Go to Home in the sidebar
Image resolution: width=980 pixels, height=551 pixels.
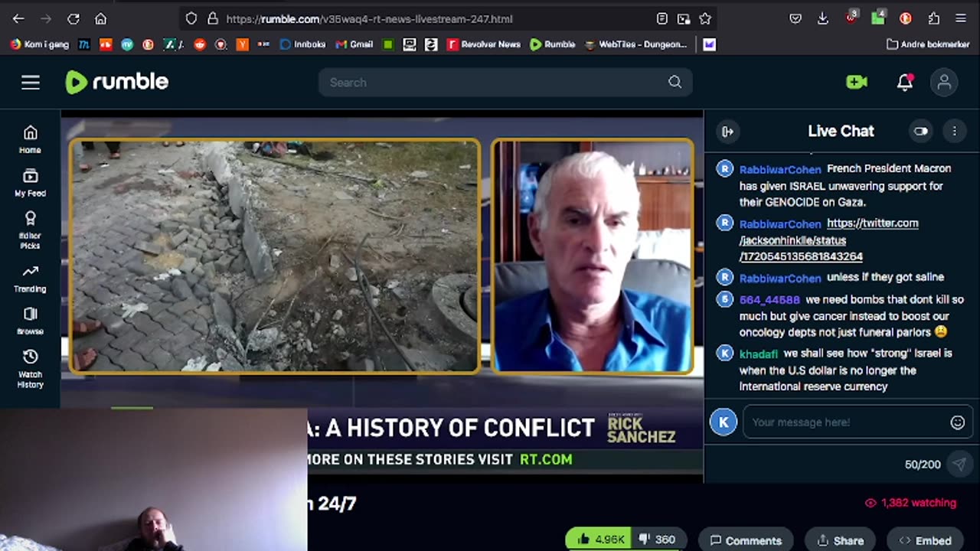click(x=31, y=139)
